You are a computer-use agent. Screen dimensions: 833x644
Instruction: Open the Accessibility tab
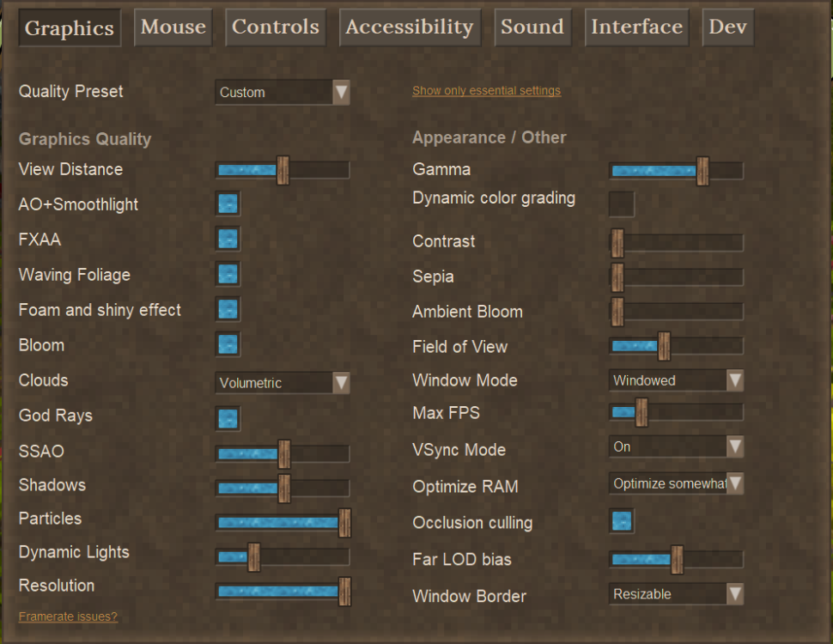point(410,27)
